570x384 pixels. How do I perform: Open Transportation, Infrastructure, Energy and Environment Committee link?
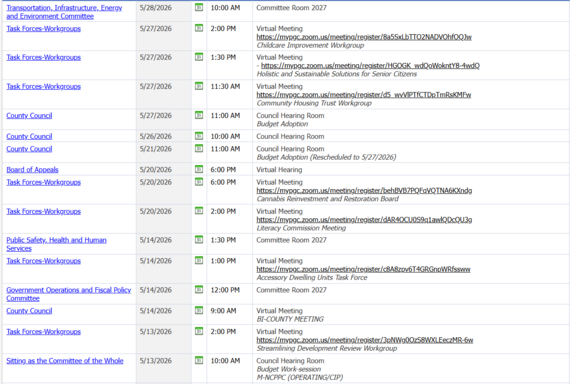64,12
